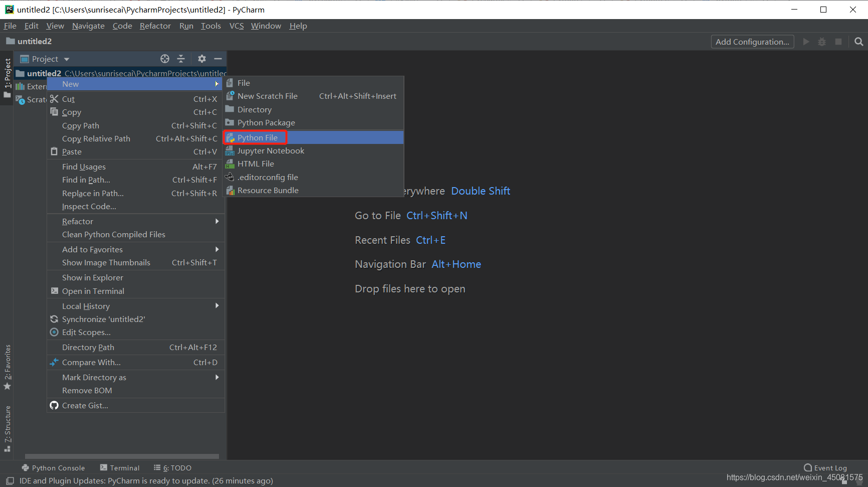
Task: Choose Jupyter Notebook from New submenu
Action: [x=313, y=150]
